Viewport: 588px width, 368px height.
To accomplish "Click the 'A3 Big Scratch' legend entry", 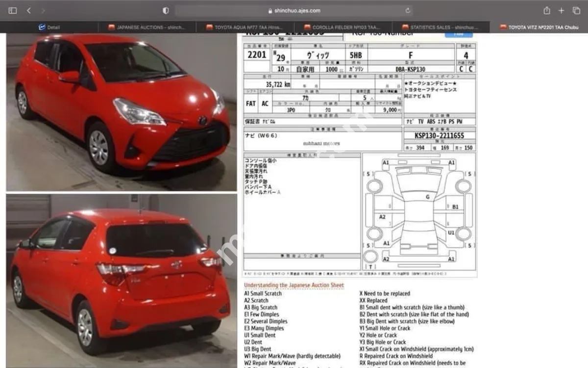I will [261, 307].
